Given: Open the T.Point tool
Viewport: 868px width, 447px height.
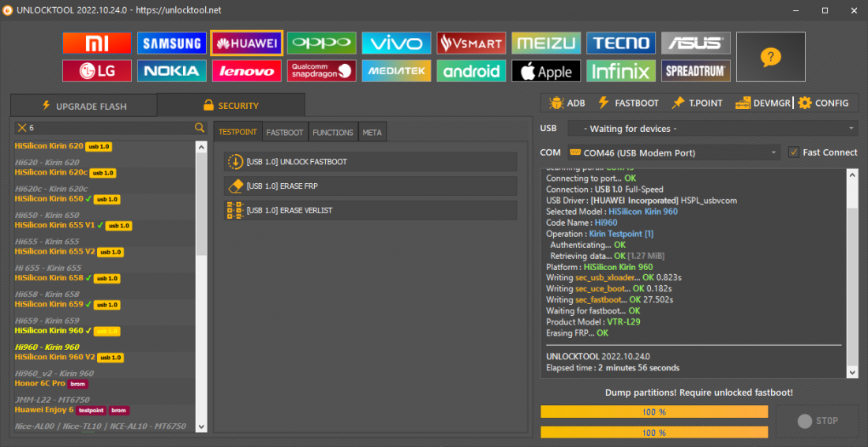Looking at the screenshot, I should tap(697, 103).
